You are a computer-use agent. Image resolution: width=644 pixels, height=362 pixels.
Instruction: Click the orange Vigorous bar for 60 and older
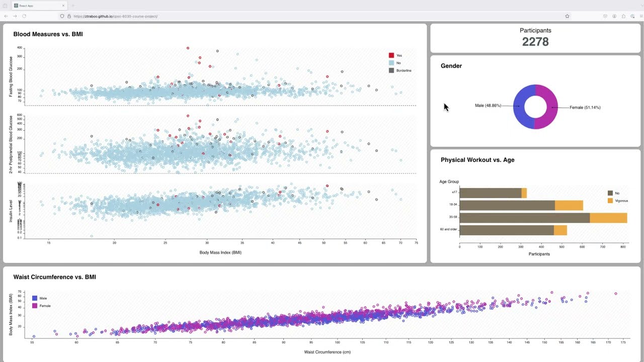[x=560, y=230]
